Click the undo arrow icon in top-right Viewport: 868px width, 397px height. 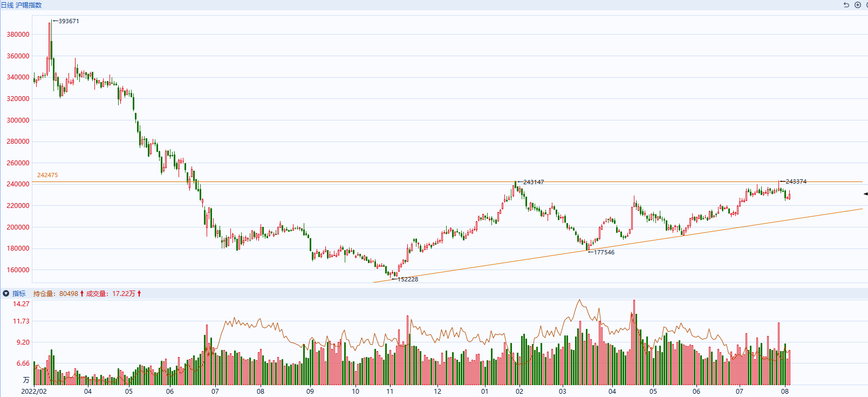click(x=846, y=5)
